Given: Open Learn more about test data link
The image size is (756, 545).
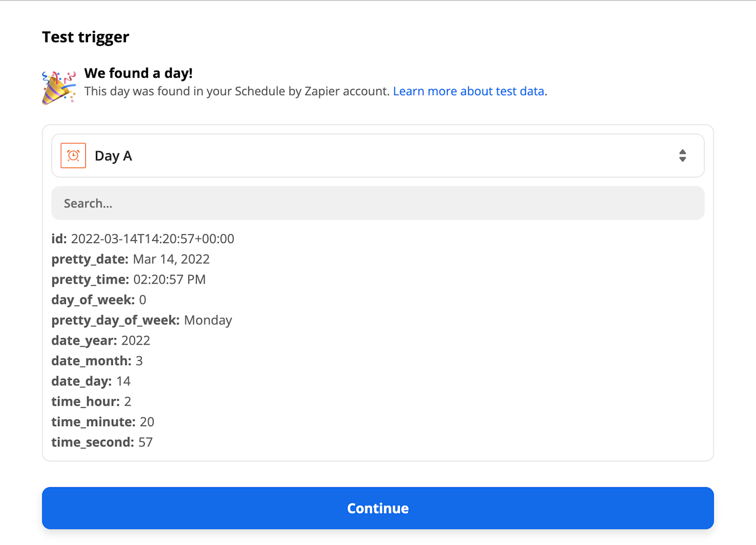Looking at the screenshot, I should [469, 91].
